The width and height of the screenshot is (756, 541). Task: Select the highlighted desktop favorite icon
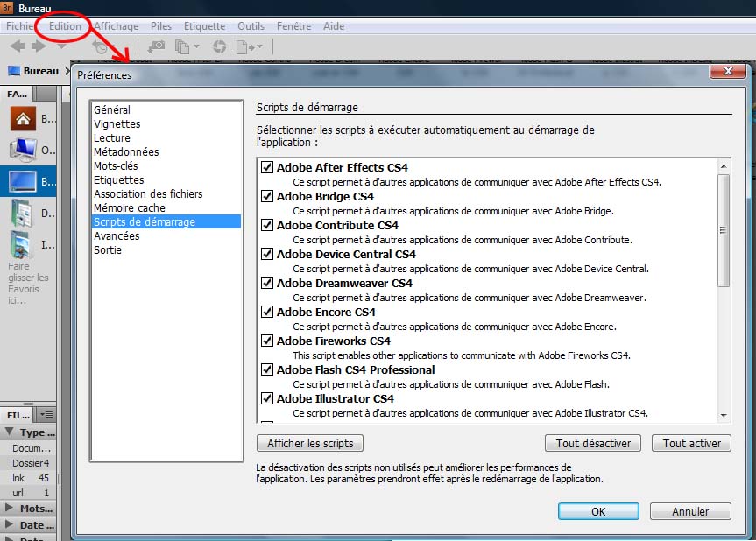pyautogui.click(x=22, y=181)
